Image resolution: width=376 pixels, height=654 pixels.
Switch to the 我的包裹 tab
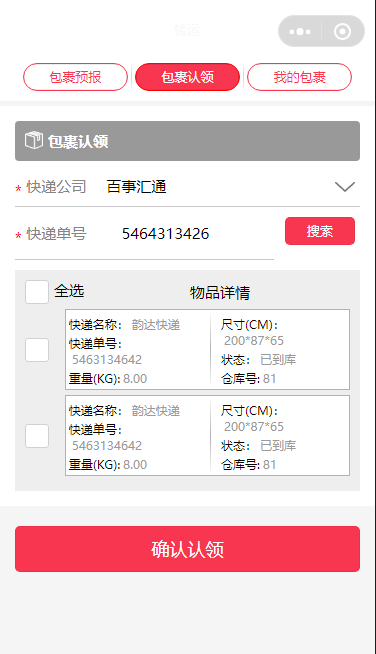tap(299, 77)
